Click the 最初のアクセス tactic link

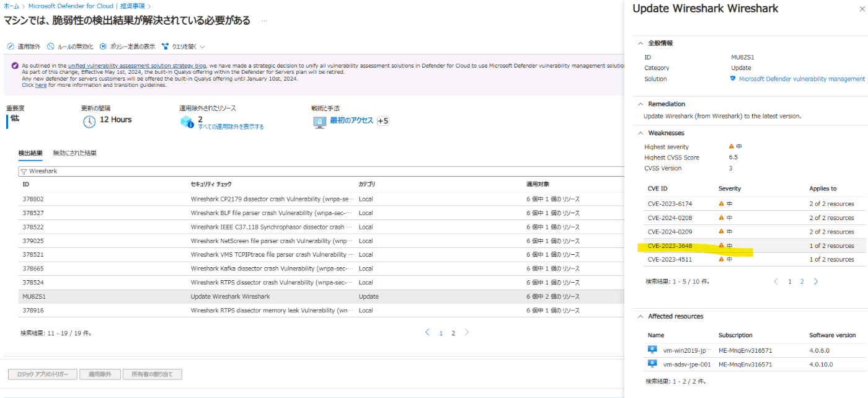coord(352,120)
